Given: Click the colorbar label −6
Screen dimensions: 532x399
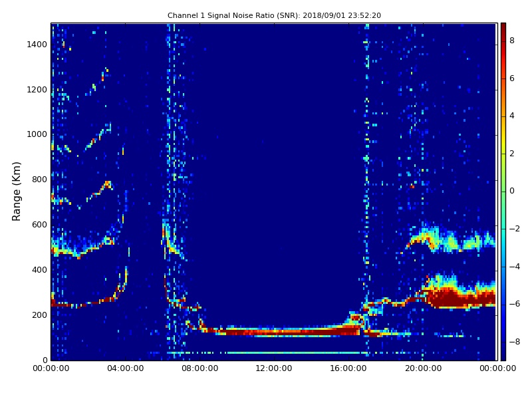Looking at the screenshot, I should coord(514,304).
